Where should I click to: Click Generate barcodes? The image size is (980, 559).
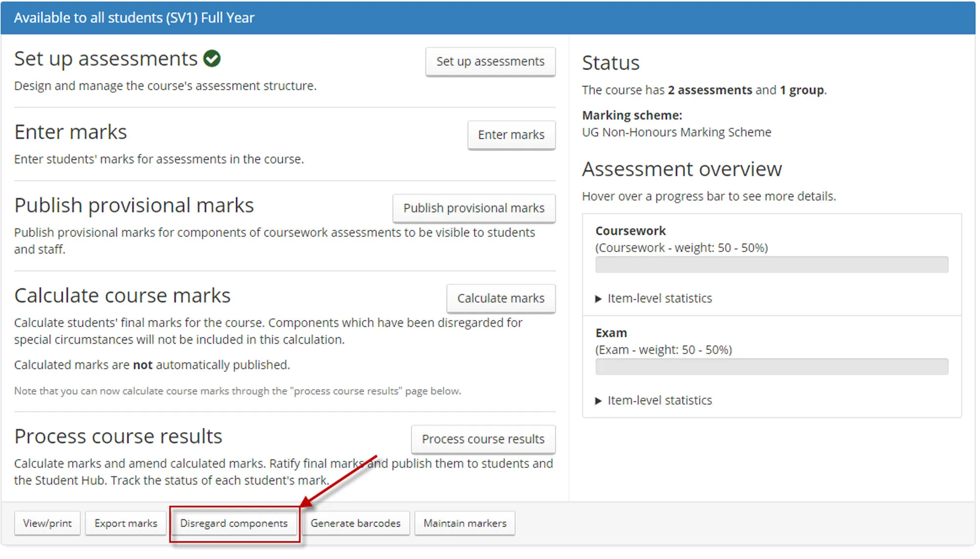pos(355,523)
